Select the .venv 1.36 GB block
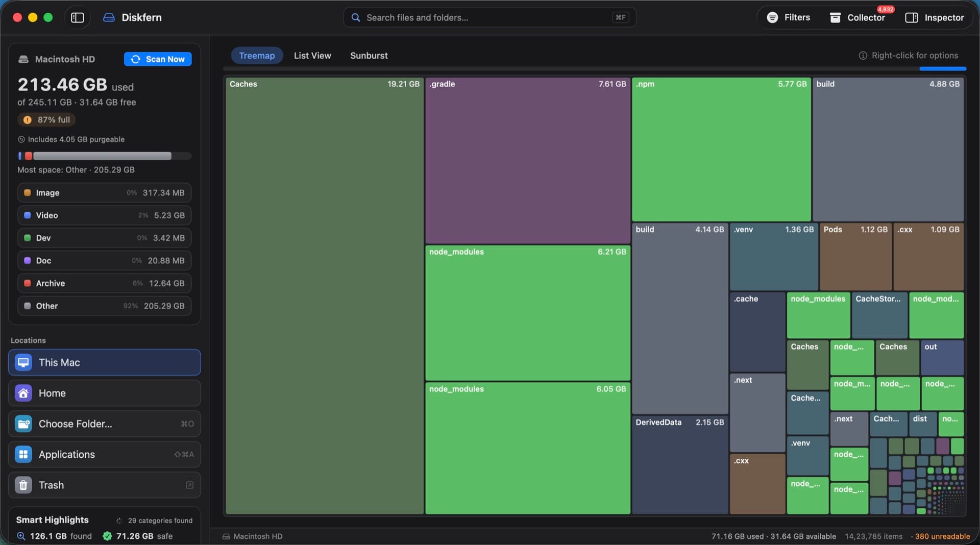This screenshot has width=980, height=545. coord(774,257)
